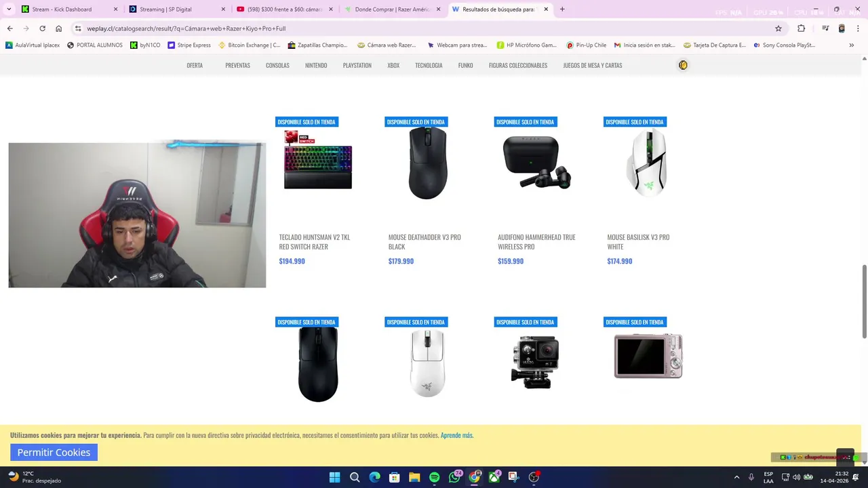Viewport: 868px width, 488px height.
Task: Click the Hammerhead earbuds product image
Action: click(536, 163)
